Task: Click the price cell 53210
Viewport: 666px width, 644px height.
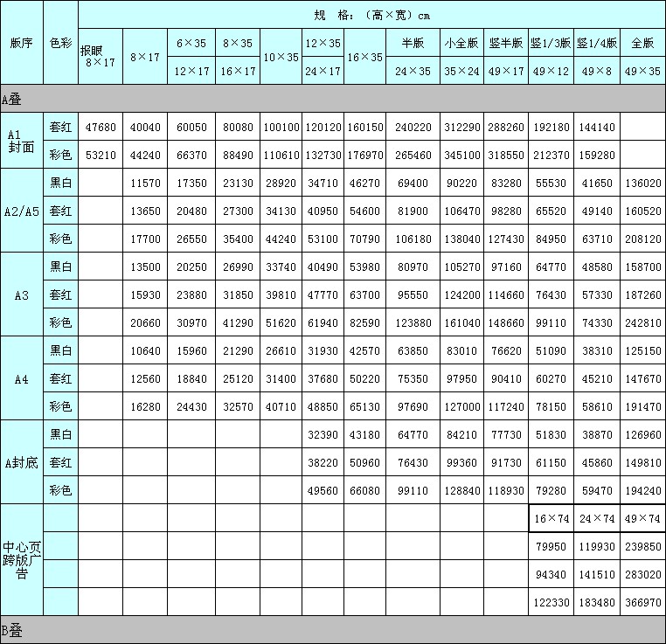Action: click(x=101, y=155)
